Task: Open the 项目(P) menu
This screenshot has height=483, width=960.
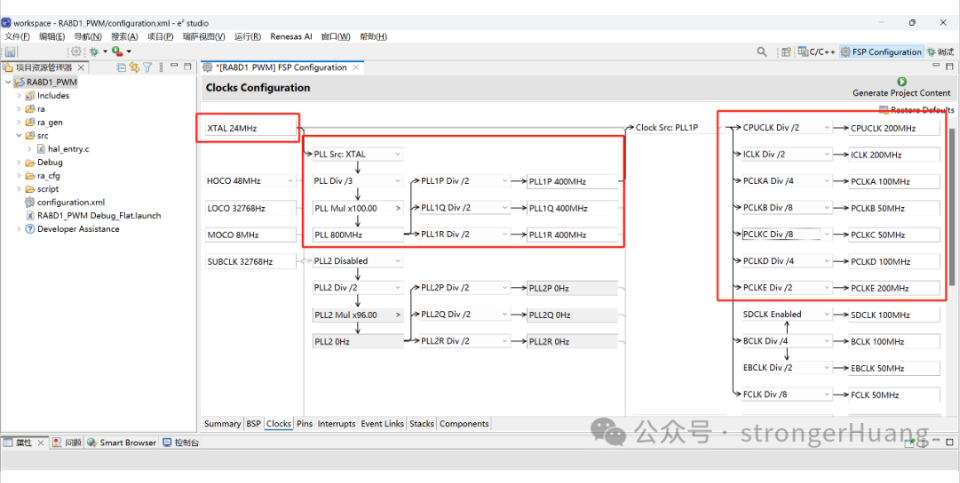Action: [160, 37]
